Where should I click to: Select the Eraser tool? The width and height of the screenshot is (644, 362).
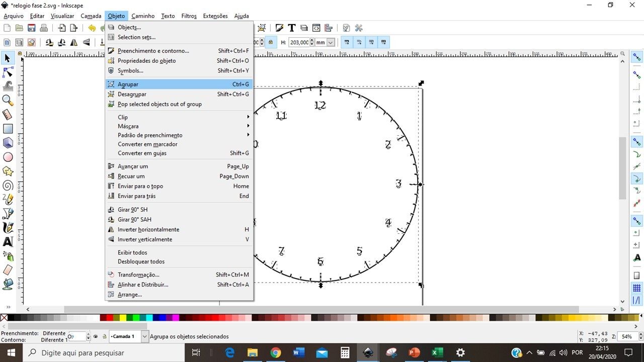tap(8, 270)
